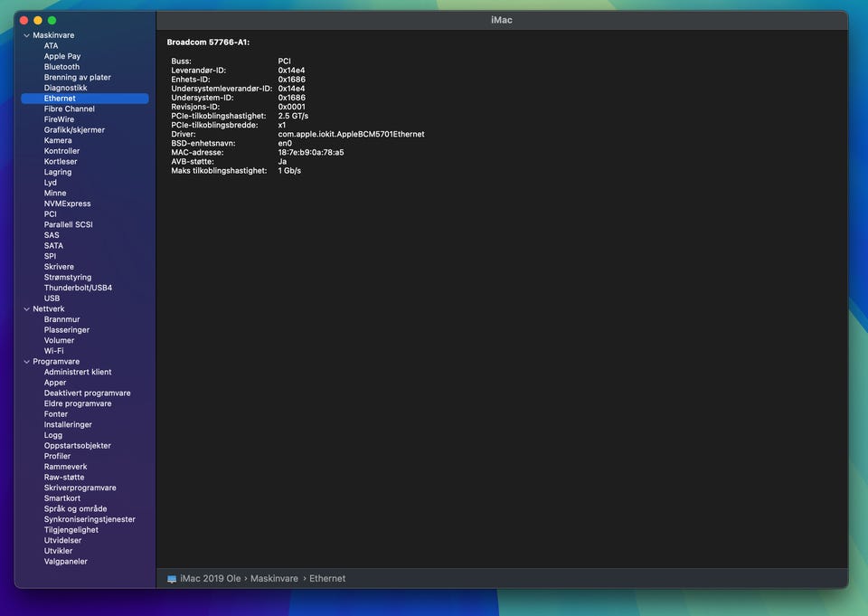Open Parallell SCSI entry

(68, 225)
